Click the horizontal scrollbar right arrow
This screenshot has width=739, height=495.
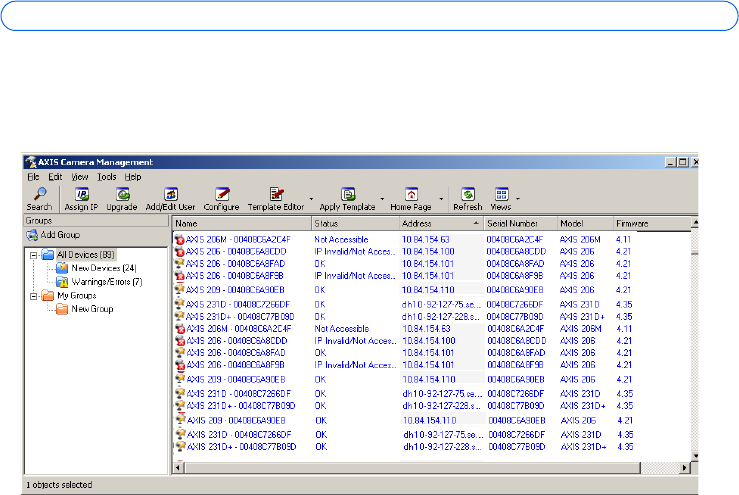point(685,468)
